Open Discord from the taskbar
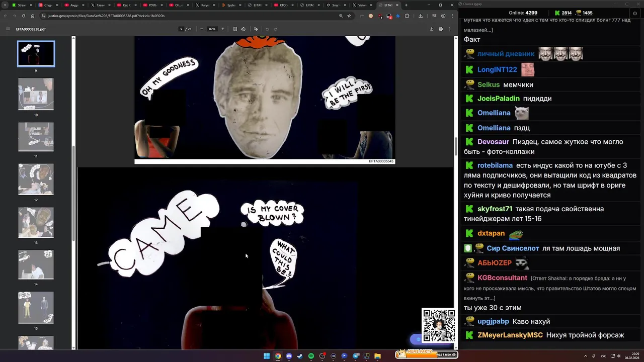Viewport: 644px width, 362px height. [x=289, y=356]
